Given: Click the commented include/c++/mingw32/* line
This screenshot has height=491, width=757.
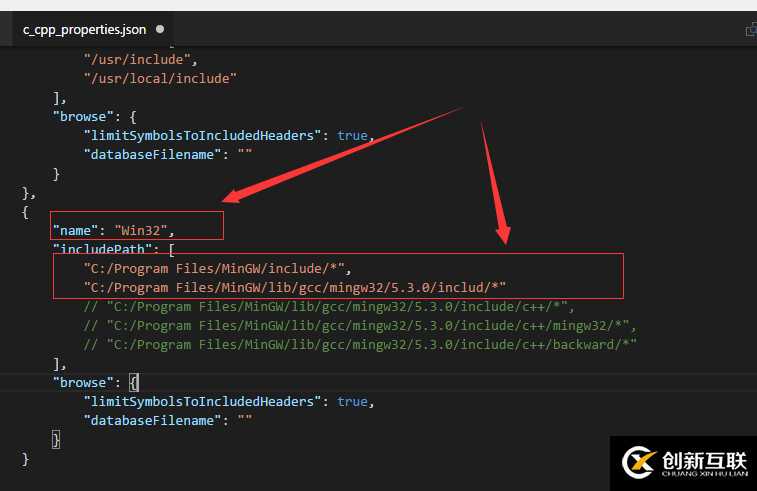Looking at the screenshot, I should [360, 326].
